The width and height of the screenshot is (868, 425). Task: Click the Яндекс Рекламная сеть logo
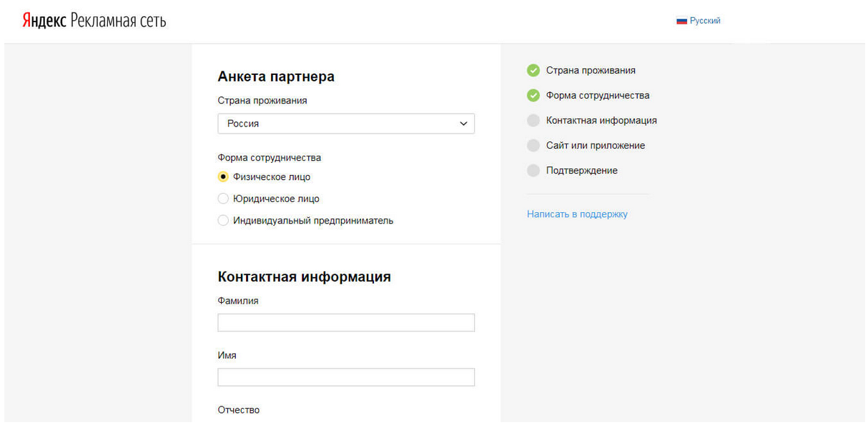tap(94, 21)
